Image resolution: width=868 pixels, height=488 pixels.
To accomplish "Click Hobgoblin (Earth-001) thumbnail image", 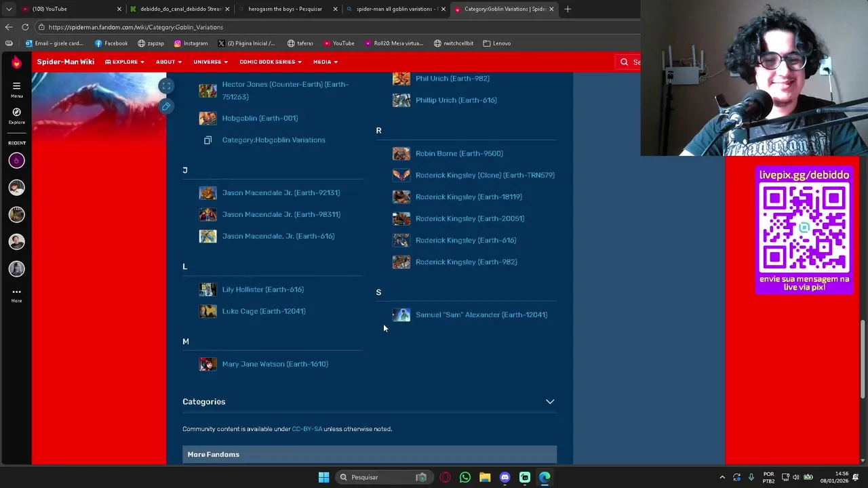I will point(208,118).
